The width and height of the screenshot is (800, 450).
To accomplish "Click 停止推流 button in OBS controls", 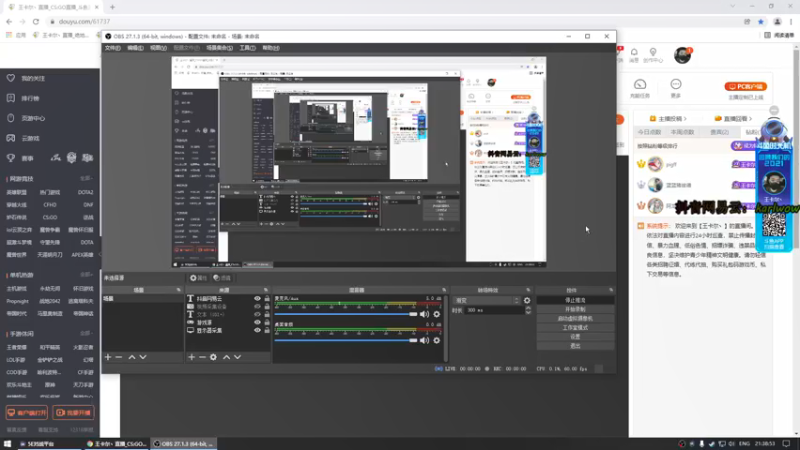I will click(575, 301).
